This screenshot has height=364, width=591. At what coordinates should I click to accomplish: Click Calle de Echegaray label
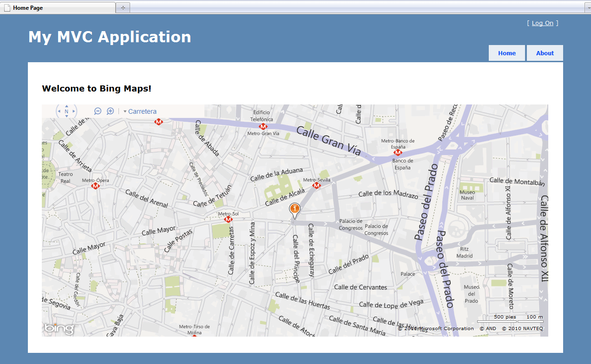pyautogui.click(x=311, y=250)
